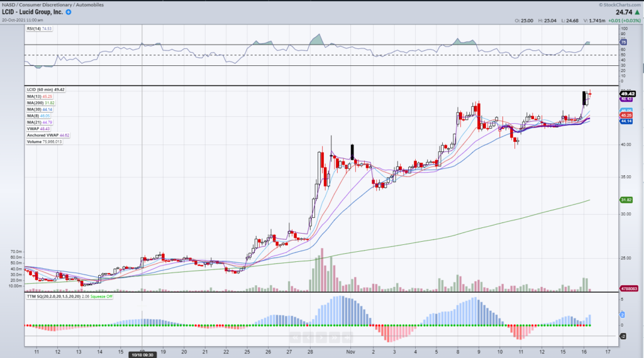Click the green up-arrow next to 24.74
644x358 pixels.
coord(638,13)
